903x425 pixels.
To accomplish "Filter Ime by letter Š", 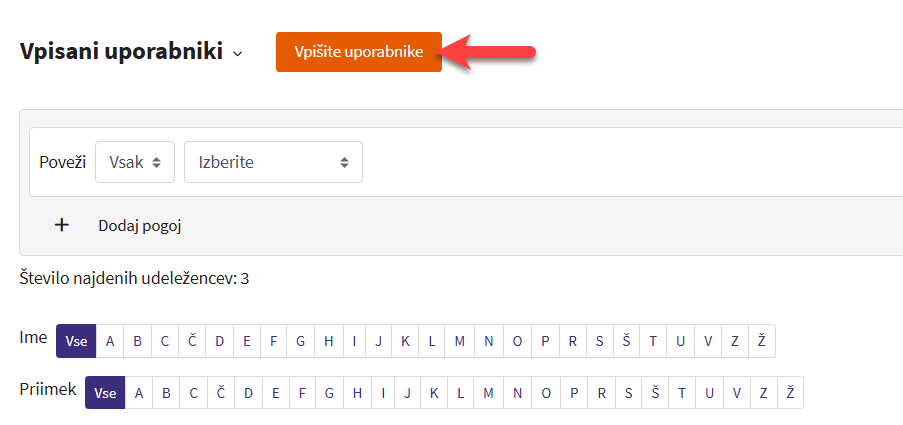I will [626, 341].
